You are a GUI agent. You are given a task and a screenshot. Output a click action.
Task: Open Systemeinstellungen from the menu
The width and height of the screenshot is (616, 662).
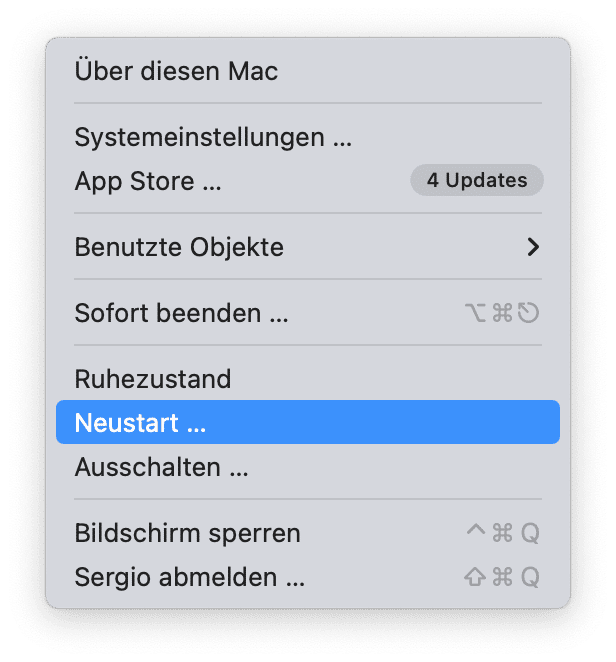pyautogui.click(x=213, y=137)
